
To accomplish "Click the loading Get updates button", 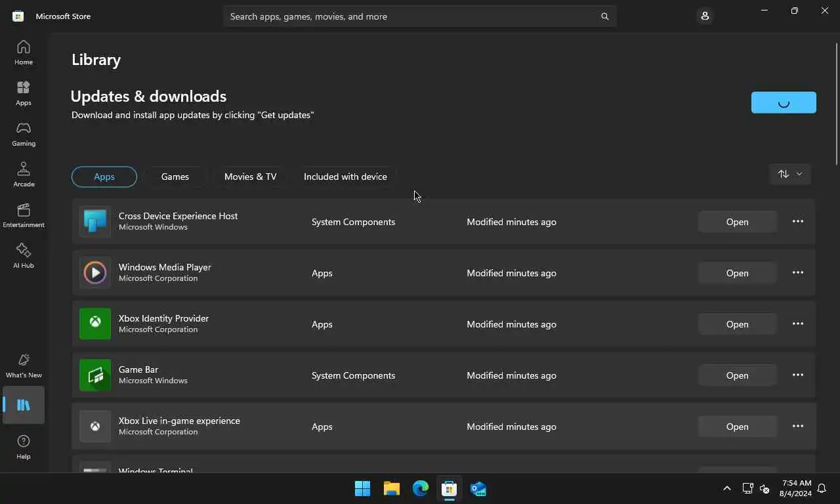I will pyautogui.click(x=784, y=102).
